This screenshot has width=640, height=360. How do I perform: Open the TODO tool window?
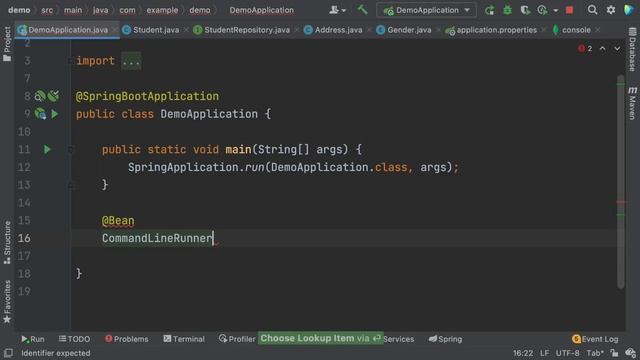tap(74, 339)
